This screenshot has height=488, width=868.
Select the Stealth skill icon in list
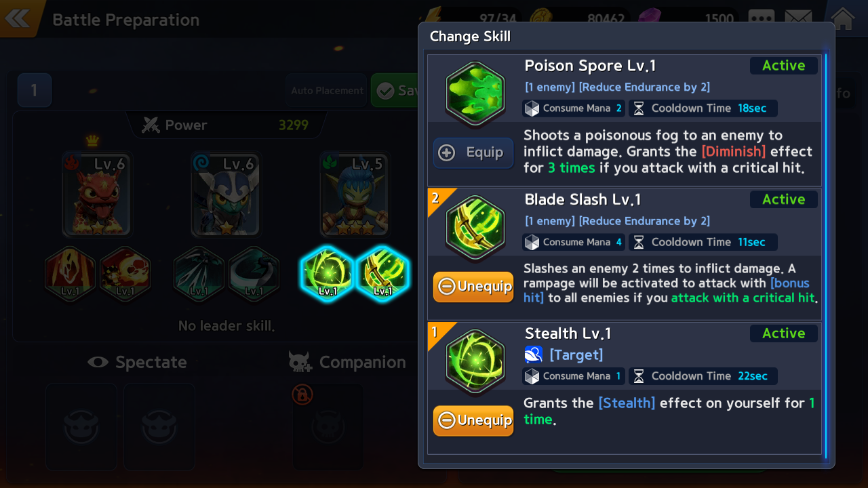click(475, 361)
